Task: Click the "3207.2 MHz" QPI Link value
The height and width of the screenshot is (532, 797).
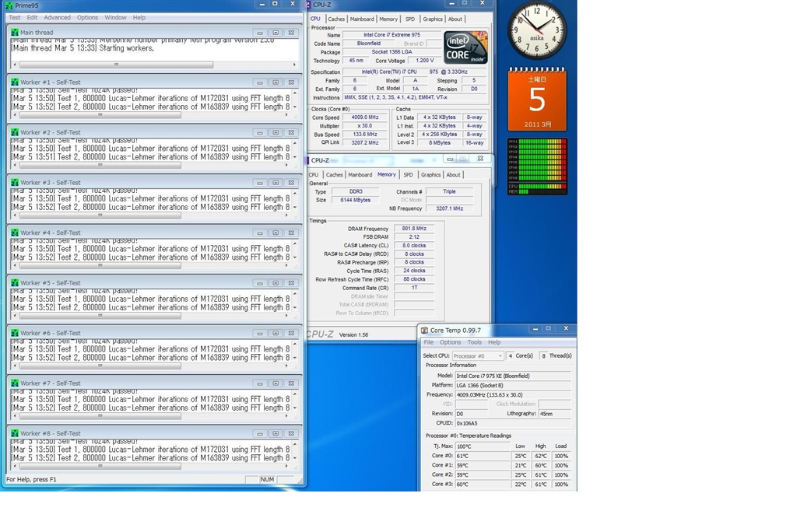Action: 366,143
